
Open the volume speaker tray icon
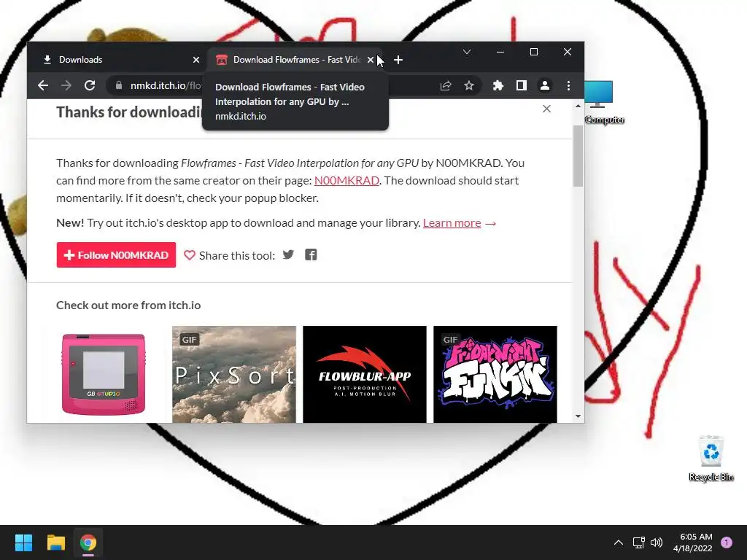click(x=657, y=542)
